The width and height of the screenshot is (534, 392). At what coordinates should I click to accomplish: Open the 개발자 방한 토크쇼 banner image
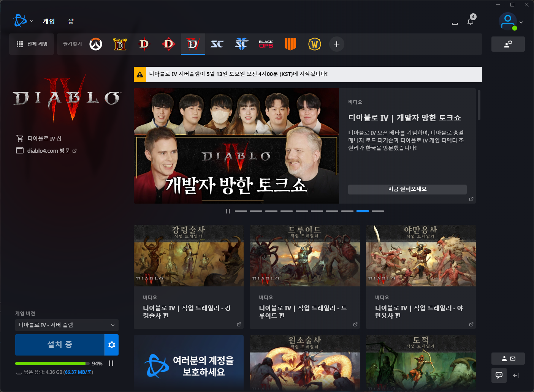pos(236,146)
